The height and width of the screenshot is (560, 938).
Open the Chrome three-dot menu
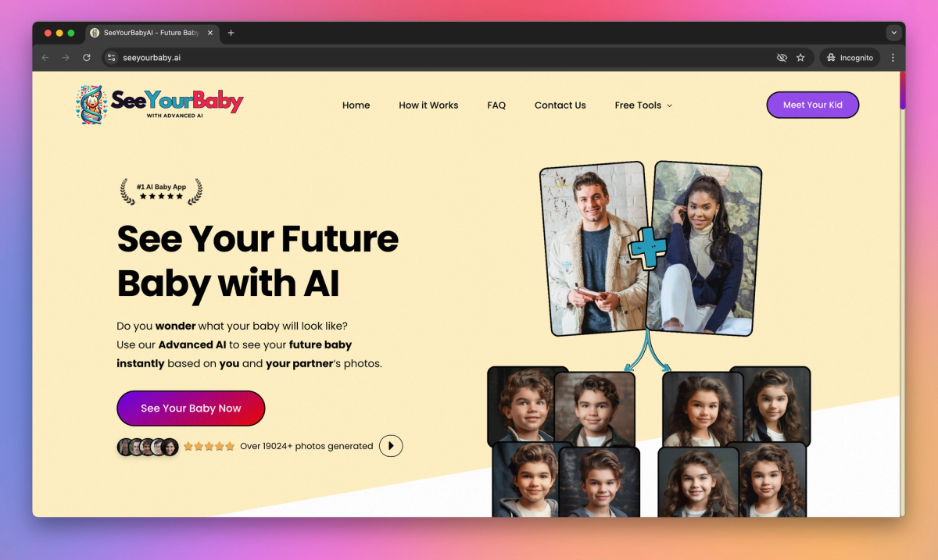[893, 58]
